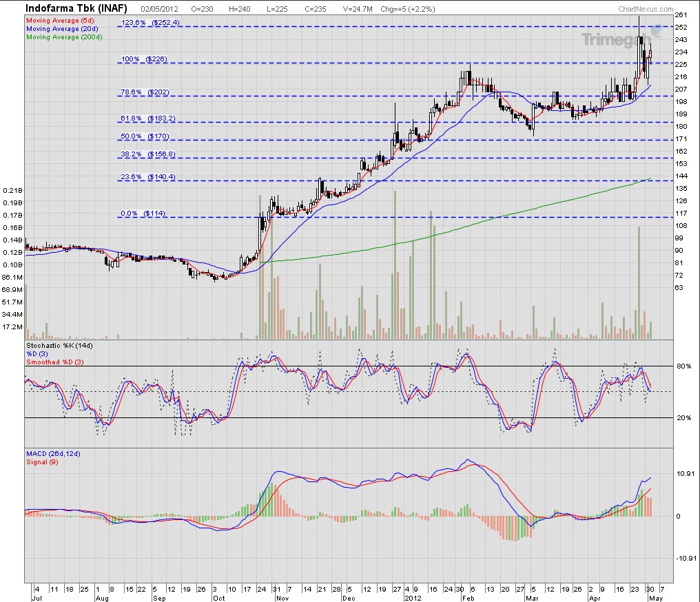This screenshot has width=700, height=602.
Task: Click the Jul month label on timeline
Action: point(37,598)
